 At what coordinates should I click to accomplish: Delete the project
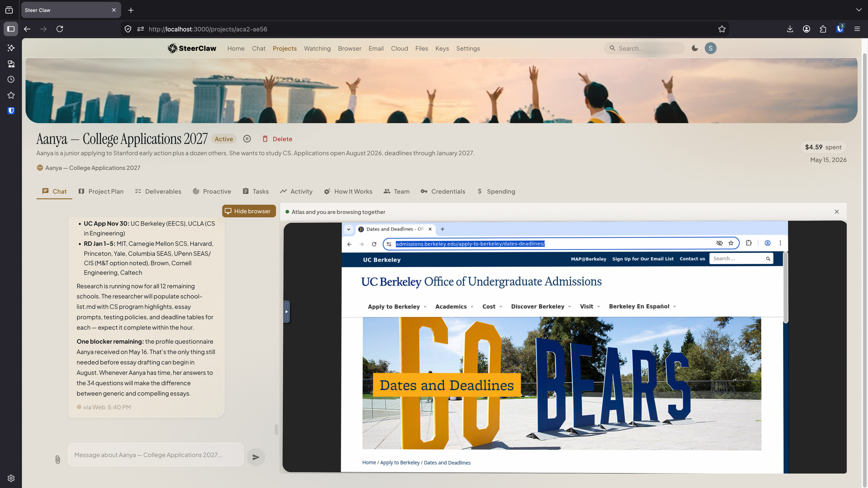click(277, 139)
